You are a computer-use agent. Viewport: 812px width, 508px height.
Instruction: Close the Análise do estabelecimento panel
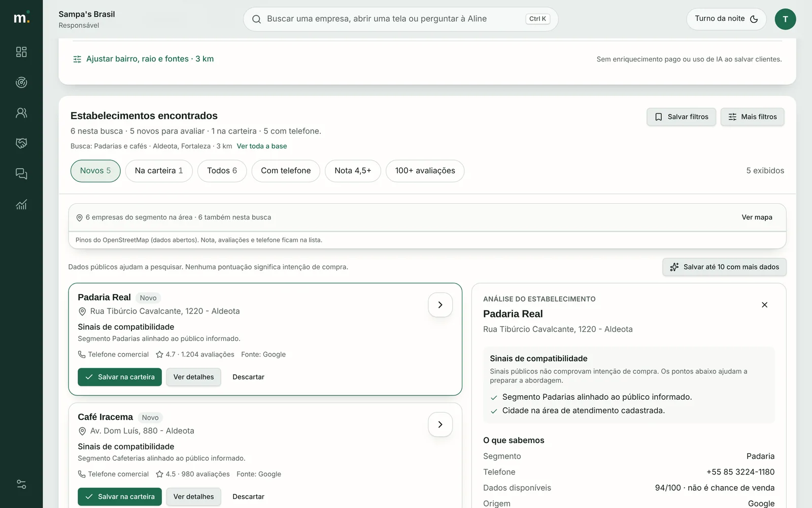(x=764, y=305)
